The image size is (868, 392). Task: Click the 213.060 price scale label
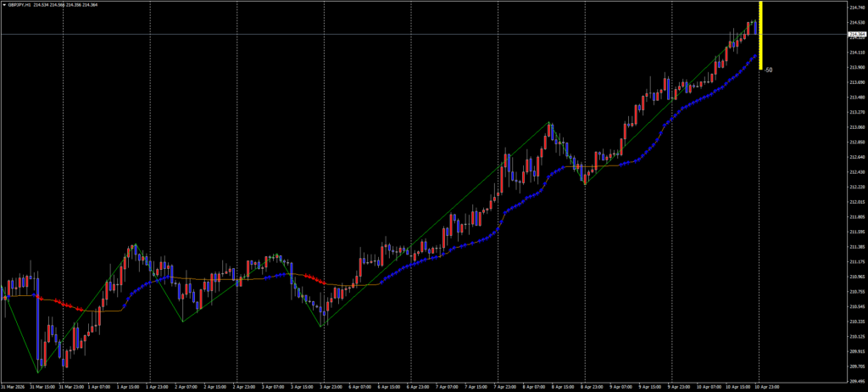[x=856, y=127]
